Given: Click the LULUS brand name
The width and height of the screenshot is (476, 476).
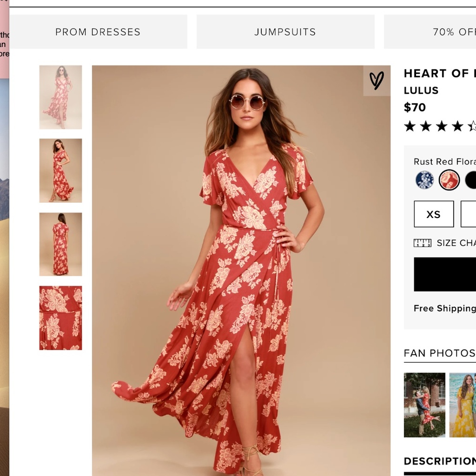Looking at the screenshot, I should coord(421,90).
